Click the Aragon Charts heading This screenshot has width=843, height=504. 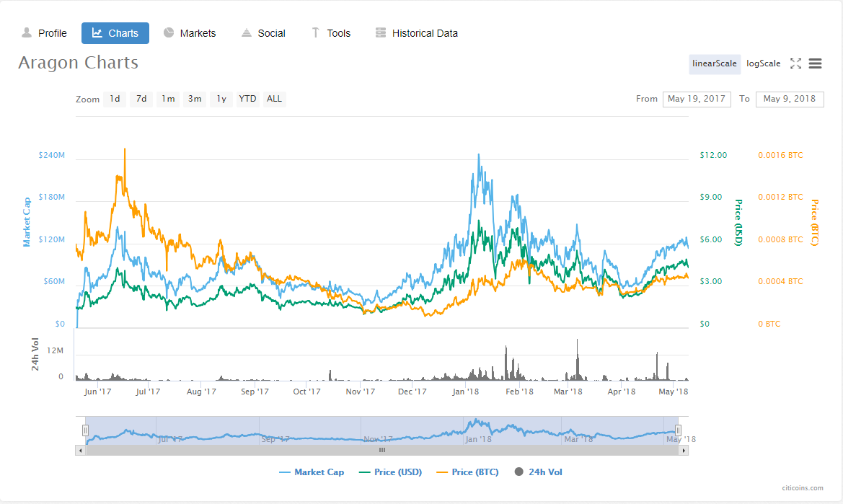(79, 63)
